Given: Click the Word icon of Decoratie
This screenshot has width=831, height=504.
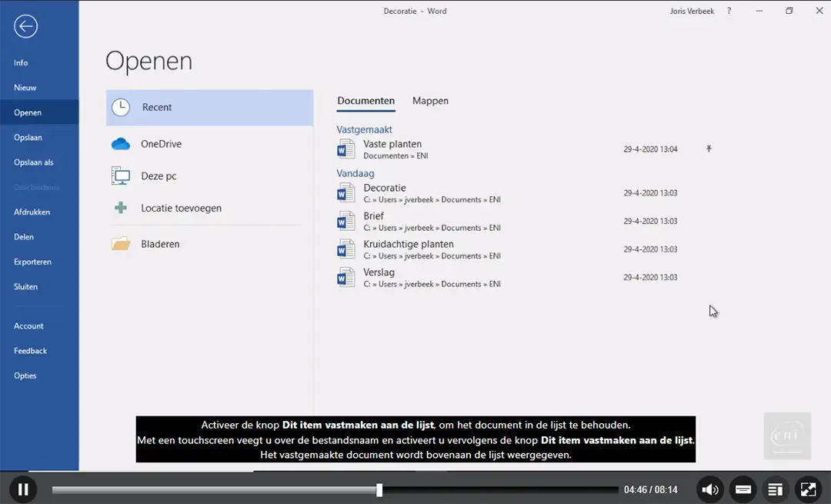Looking at the screenshot, I should point(346,193).
